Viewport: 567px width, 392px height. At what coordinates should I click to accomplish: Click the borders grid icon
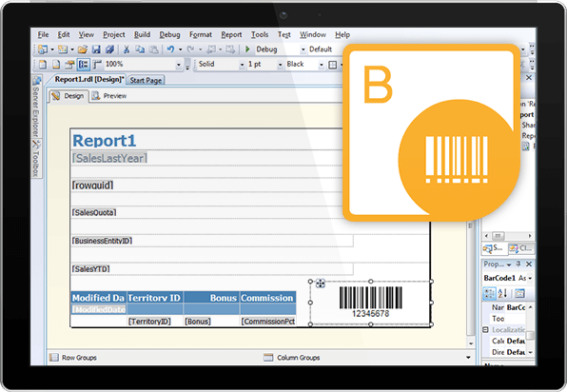pyautogui.click(x=332, y=65)
